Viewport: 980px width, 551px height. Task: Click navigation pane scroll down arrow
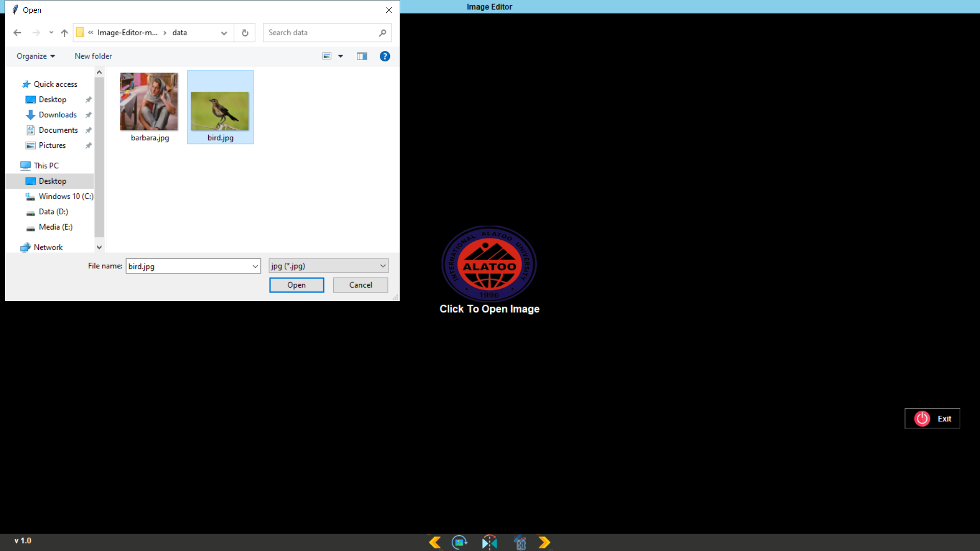point(99,247)
